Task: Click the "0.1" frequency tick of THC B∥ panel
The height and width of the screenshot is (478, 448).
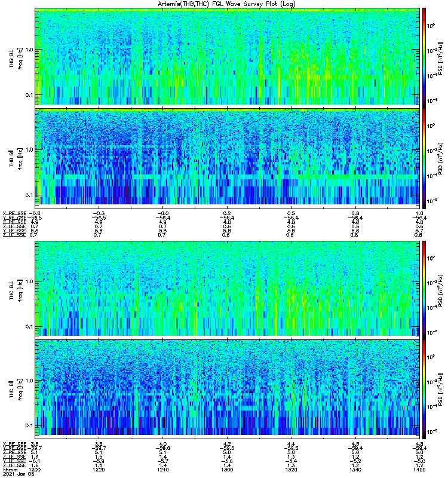Action: [29, 425]
